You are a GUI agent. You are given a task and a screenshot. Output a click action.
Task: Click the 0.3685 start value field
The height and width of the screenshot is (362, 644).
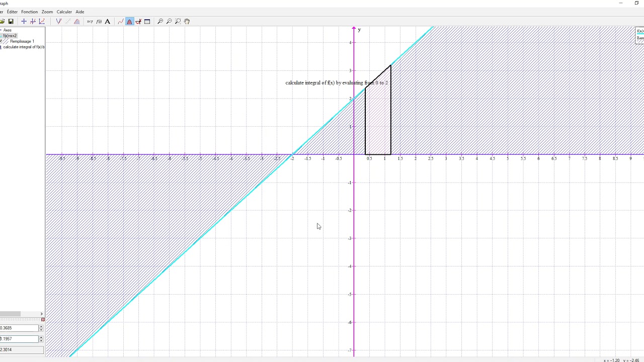(x=19, y=328)
